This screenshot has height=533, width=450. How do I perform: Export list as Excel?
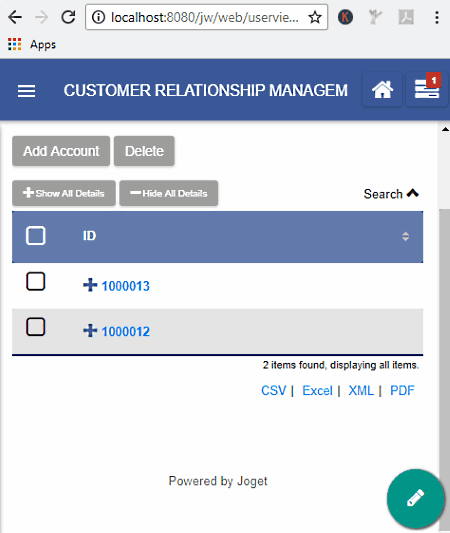click(317, 391)
